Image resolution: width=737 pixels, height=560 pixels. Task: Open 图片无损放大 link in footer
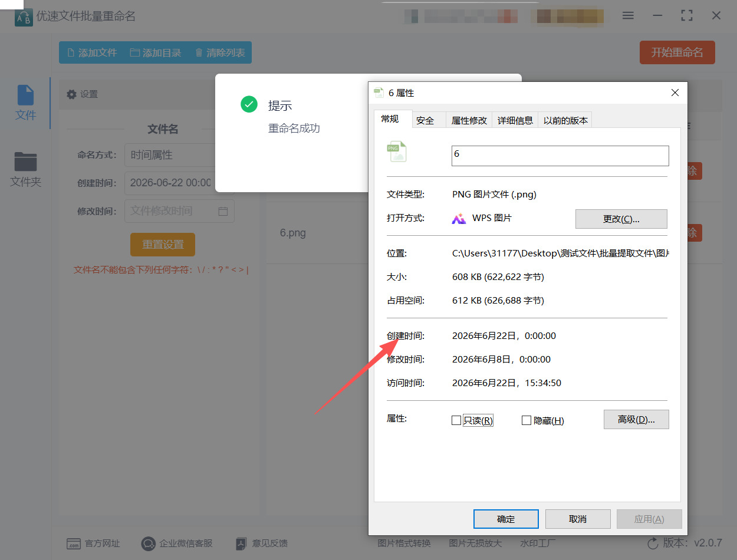coord(475,543)
